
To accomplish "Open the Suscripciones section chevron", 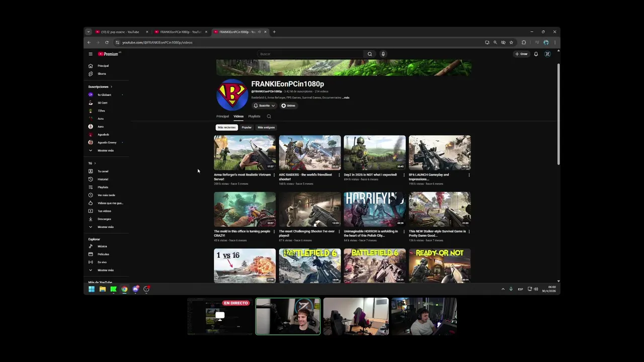I will coord(111,86).
